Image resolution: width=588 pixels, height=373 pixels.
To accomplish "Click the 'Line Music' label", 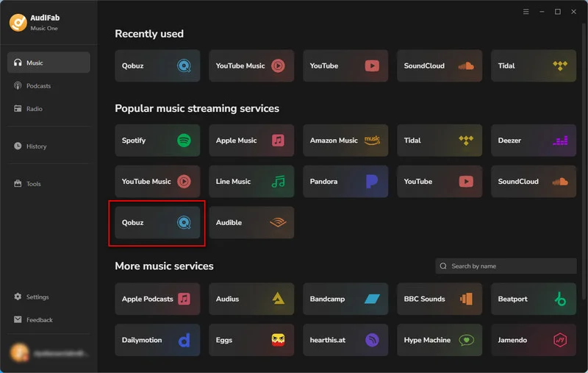I will point(233,181).
